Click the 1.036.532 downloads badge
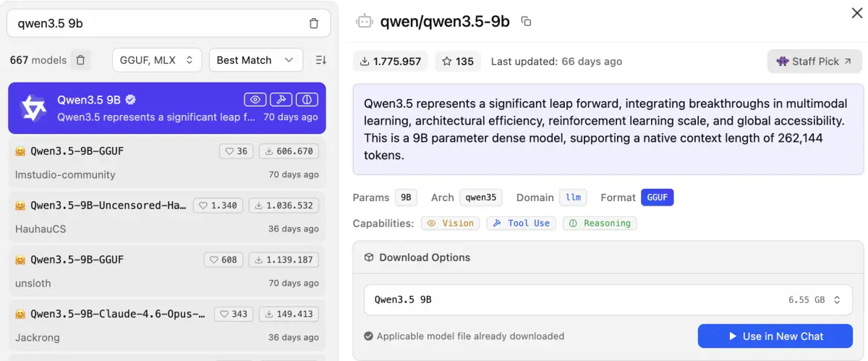 click(284, 205)
